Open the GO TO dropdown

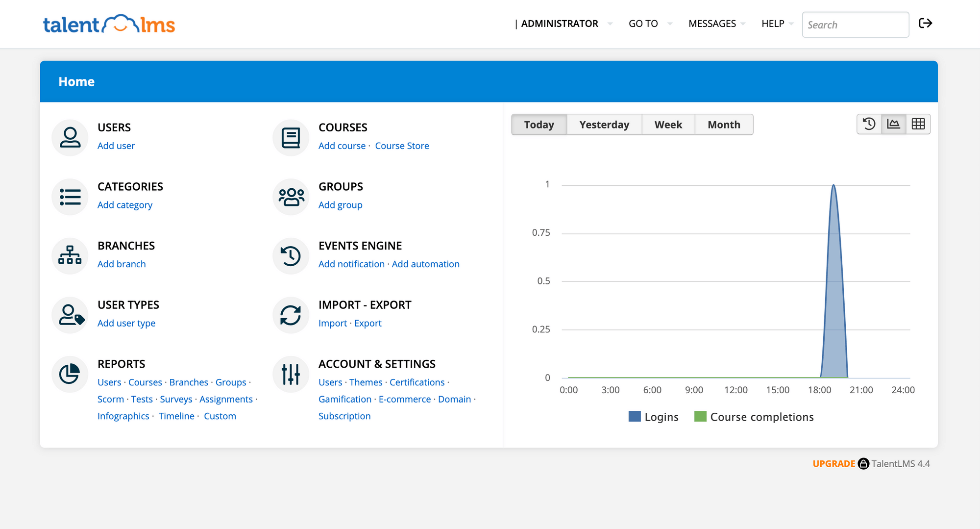coord(643,24)
